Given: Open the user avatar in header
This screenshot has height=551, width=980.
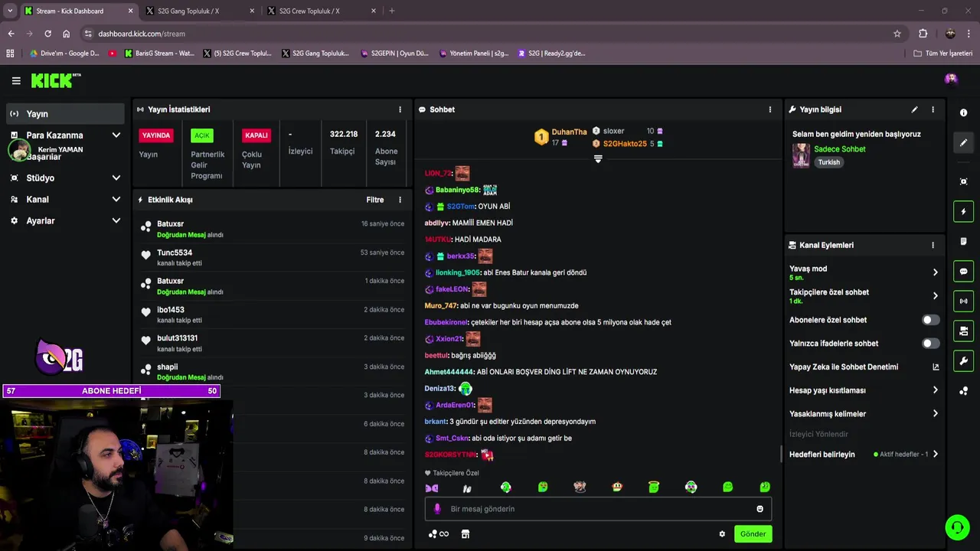Looking at the screenshot, I should pyautogui.click(x=951, y=79).
